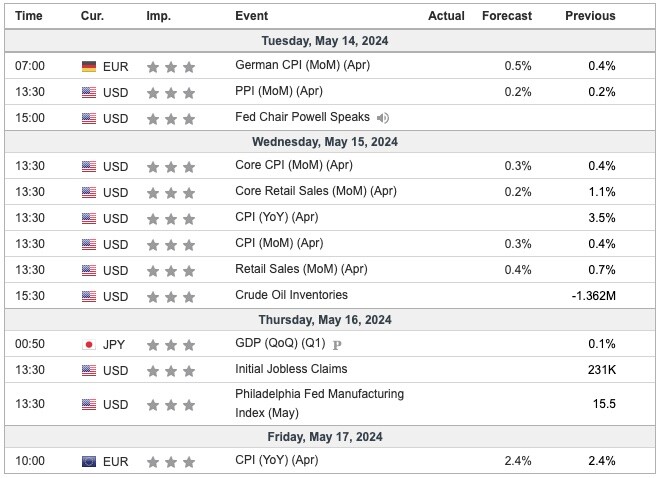Click the US flag in the Core Retail Sales row
The height and width of the screenshot is (478, 660).
[89, 193]
